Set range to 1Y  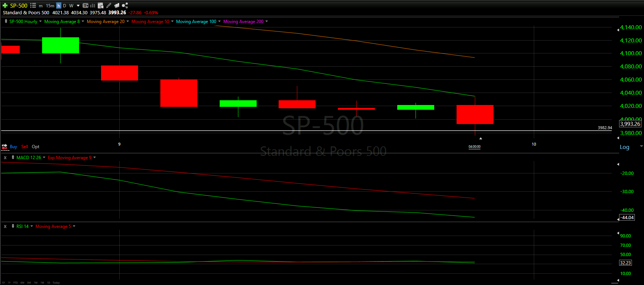[x=9, y=282]
